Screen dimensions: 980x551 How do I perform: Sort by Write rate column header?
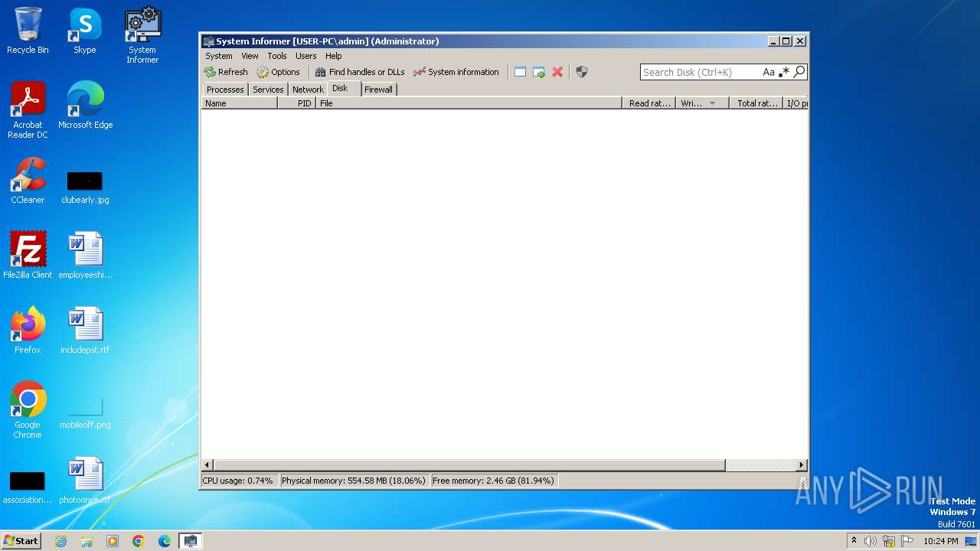pos(702,103)
